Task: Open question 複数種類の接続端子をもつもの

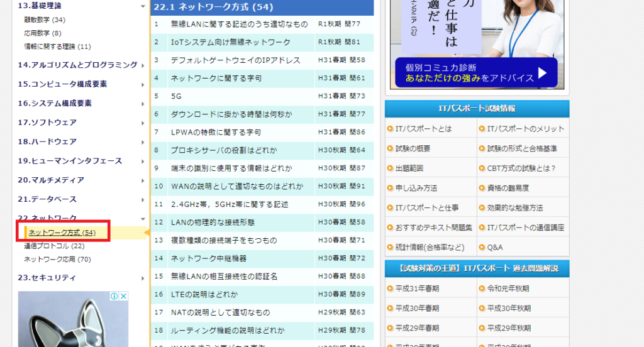Action: pos(224,241)
